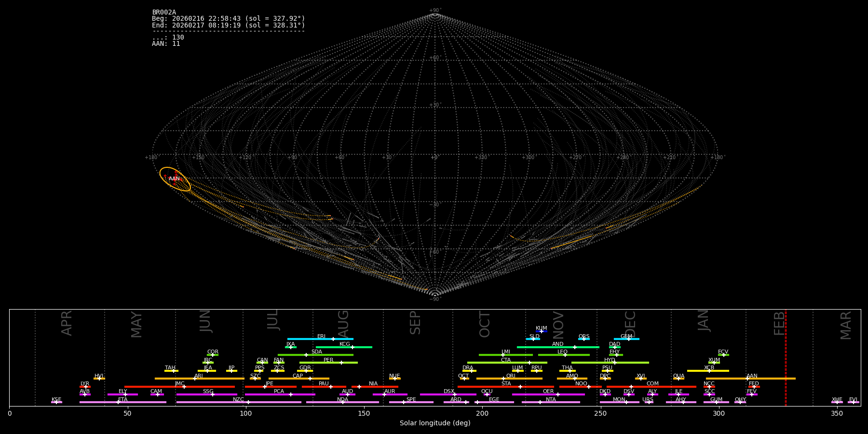The width and height of the screenshot is (868, 434).
Task: Select the JXA shower label
Action: pos(290,344)
